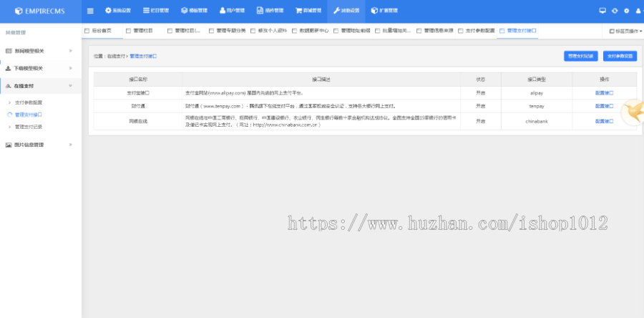Viewport: 644px width, 318px height.
Task: Click the 接口名称 column header
Action: coord(138,79)
